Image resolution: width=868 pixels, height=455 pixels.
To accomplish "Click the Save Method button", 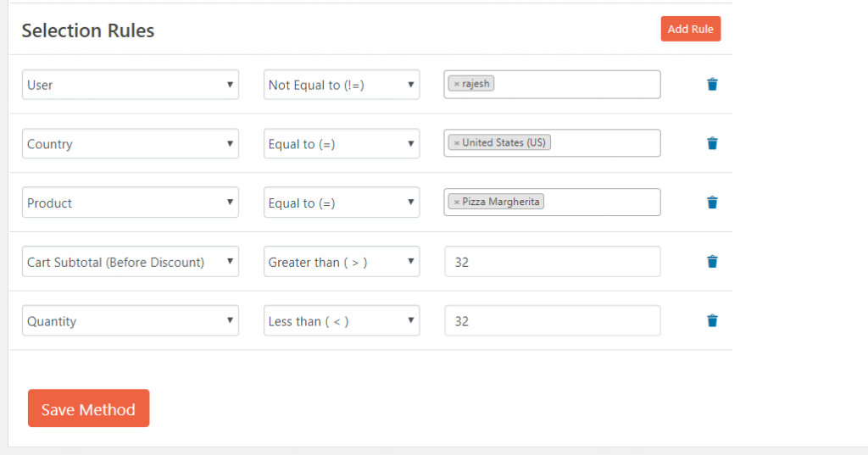I will [x=88, y=408].
